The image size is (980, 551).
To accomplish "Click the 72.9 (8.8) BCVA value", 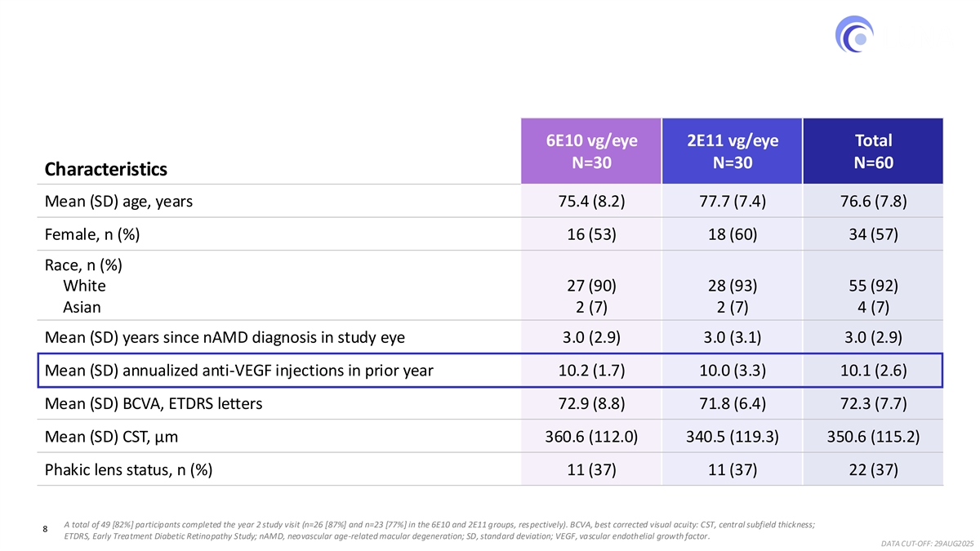I will tap(591, 403).
